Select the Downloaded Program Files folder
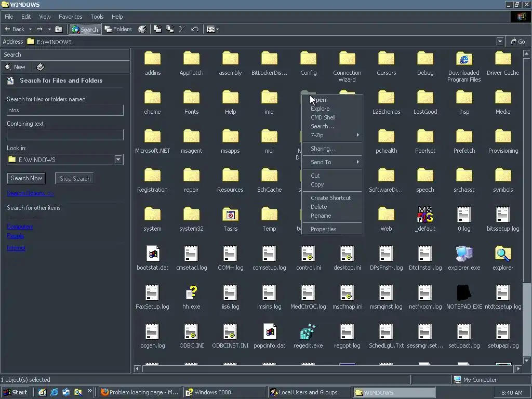 464,67
